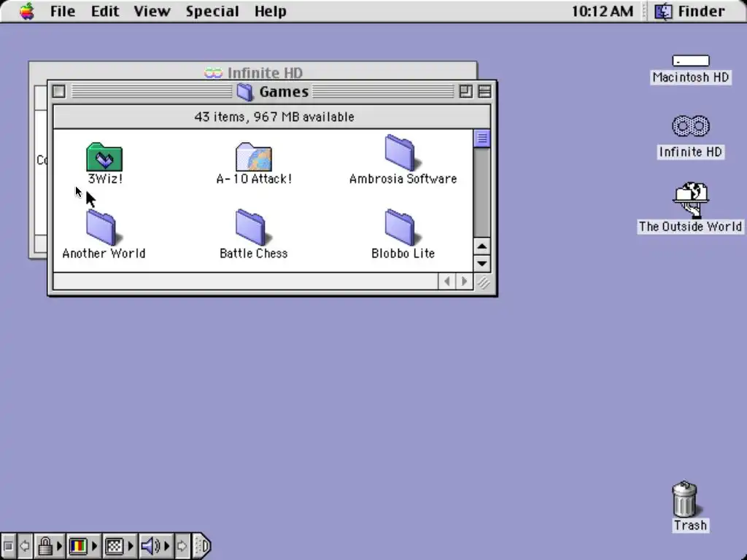747x560 pixels.
Task: Open the File Sharing lock strip module
Action: pos(50,545)
